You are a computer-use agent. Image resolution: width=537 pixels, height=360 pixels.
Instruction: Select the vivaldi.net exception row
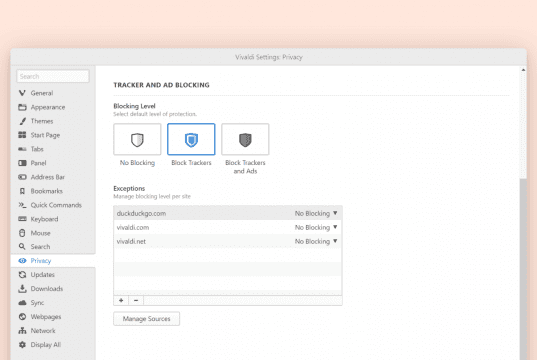coord(228,241)
